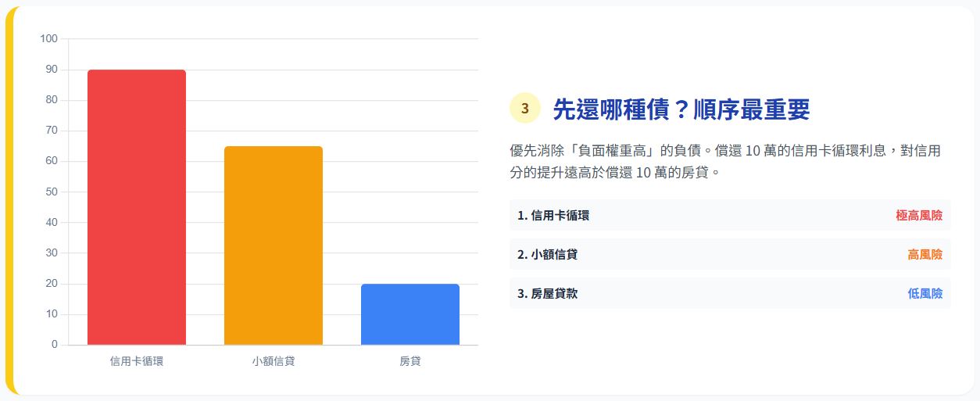Click the description paragraph about 負面權重高
The image size is (980, 401).
click(x=724, y=161)
